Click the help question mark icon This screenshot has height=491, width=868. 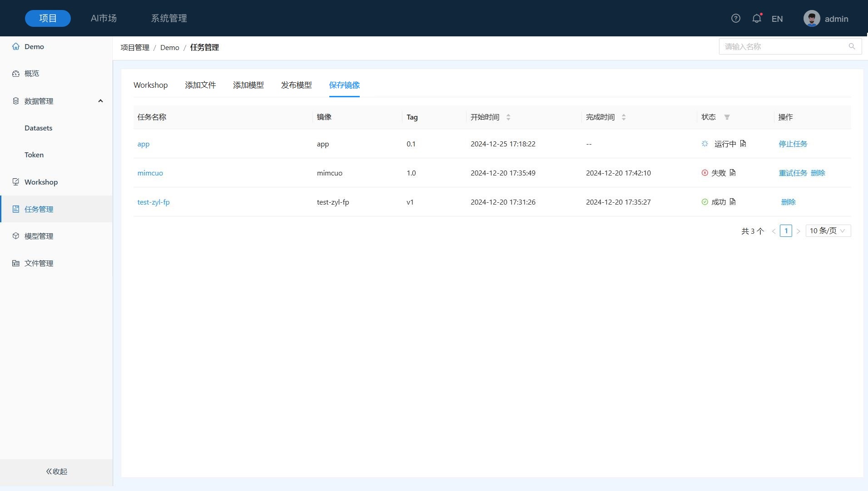tap(735, 18)
